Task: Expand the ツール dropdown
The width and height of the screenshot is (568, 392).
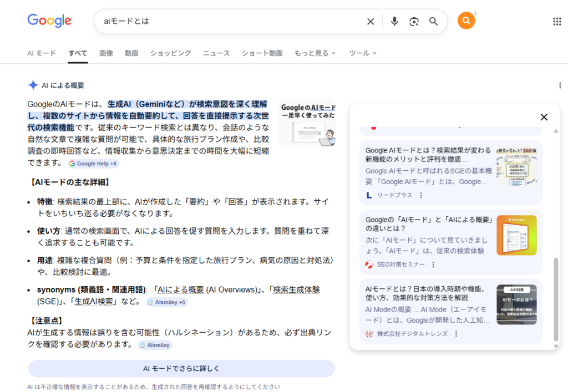Action: point(362,53)
